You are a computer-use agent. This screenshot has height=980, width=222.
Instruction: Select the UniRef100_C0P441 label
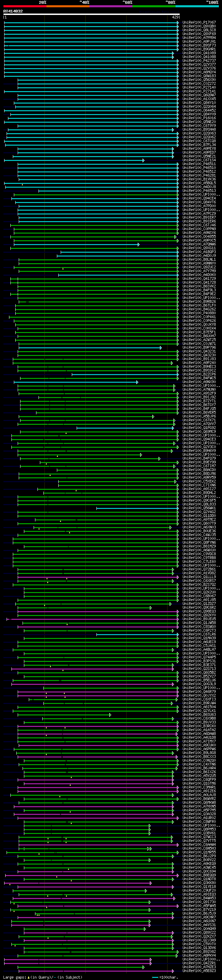click(199, 317)
